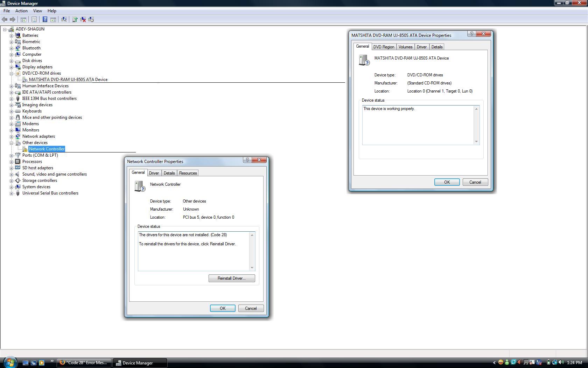Open DVD Region tab in MATSHITA Properties
Screen dimensions: 588x368
click(384, 47)
